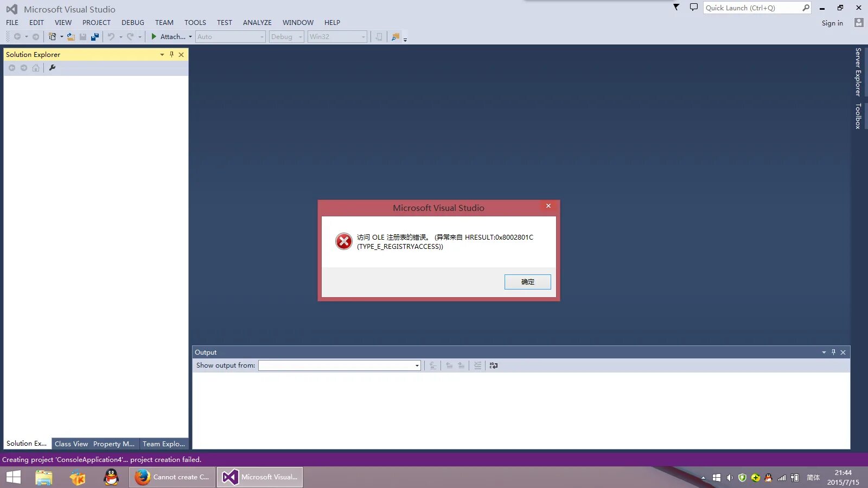
Task: Close the Solution Explorer panel
Action: click(181, 54)
